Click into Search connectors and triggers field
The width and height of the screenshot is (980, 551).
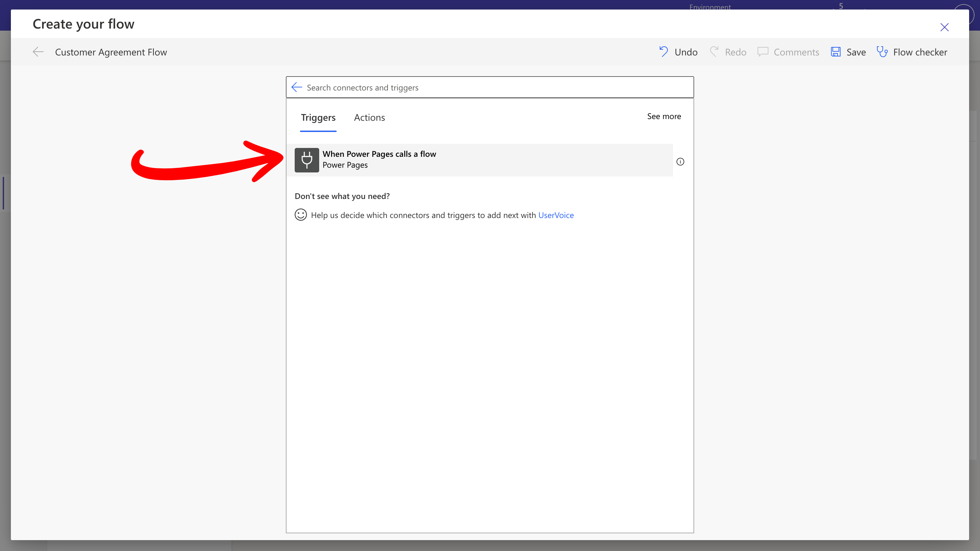pyautogui.click(x=494, y=87)
